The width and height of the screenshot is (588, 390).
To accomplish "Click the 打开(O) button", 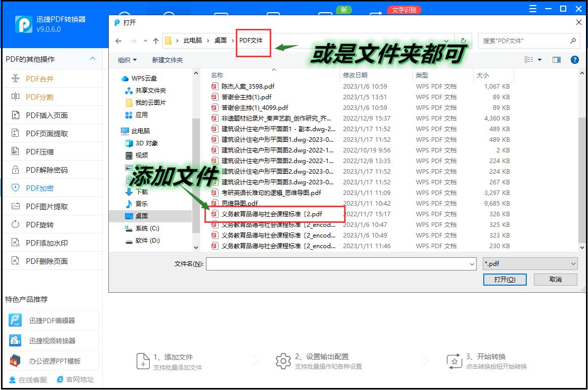I will [x=505, y=279].
